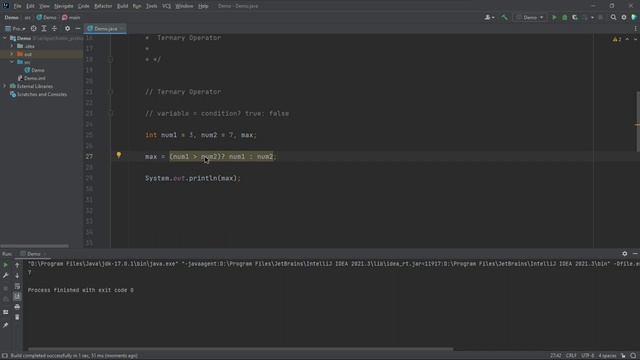Collapse all in the Project panel
The height and width of the screenshot is (360, 640).
[x=54, y=29]
